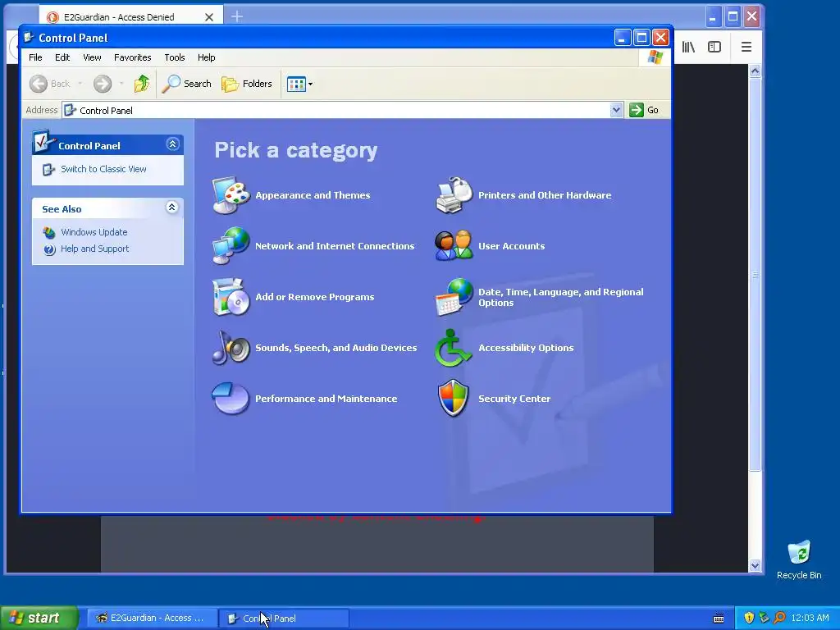This screenshot has height=630, width=840.
Task: Click the Control Panel taskbar button
Action: tap(285, 619)
